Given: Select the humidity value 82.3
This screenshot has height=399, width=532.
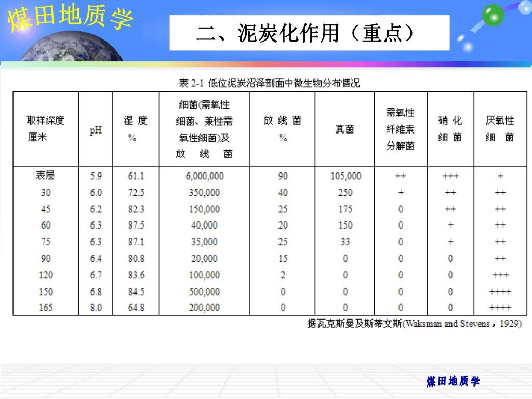Looking at the screenshot, I should [x=136, y=209].
